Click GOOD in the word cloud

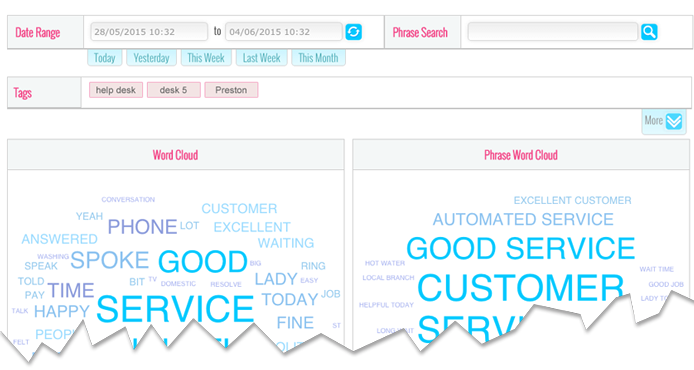click(203, 262)
